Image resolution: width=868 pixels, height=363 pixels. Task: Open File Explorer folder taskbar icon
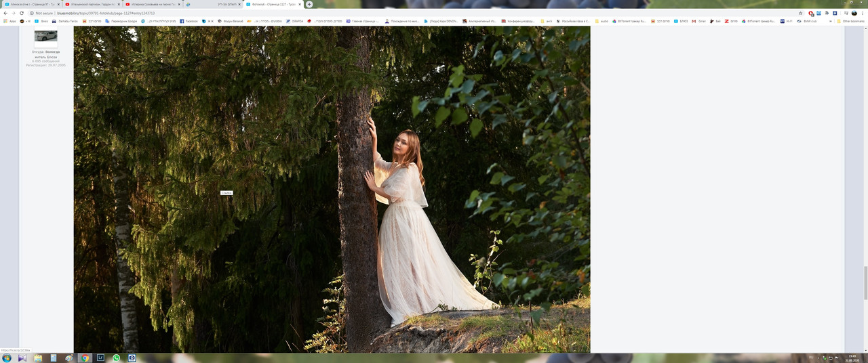(38, 358)
